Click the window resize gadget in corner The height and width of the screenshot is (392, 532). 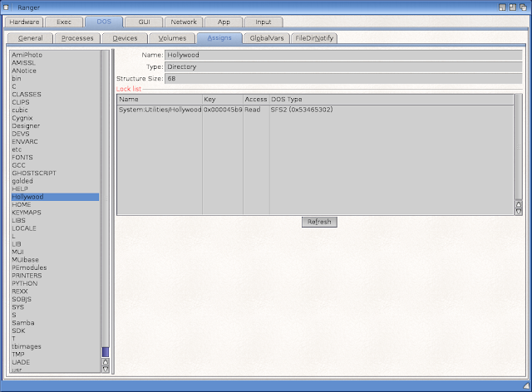526,385
